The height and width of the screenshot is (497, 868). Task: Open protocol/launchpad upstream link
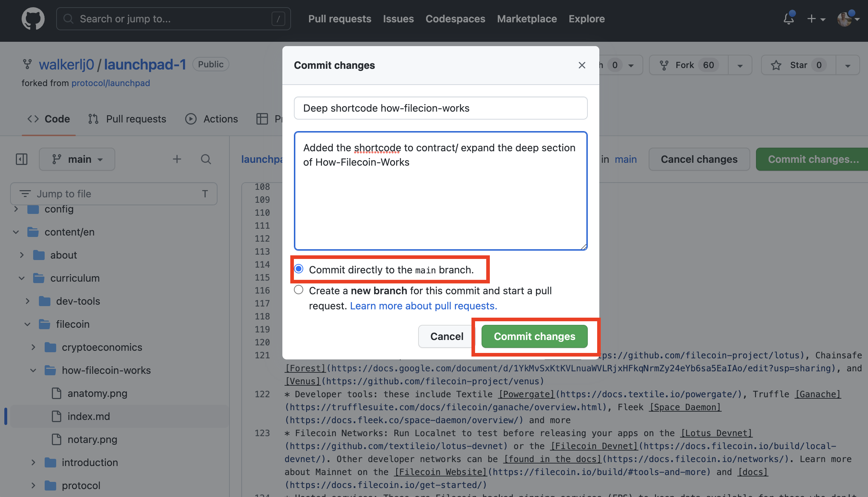click(x=111, y=83)
